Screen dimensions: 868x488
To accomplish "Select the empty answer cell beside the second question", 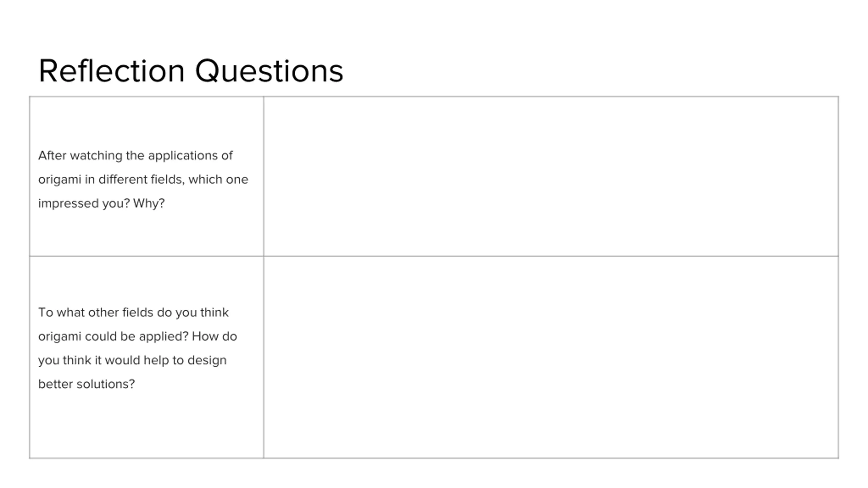I will [x=551, y=357].
